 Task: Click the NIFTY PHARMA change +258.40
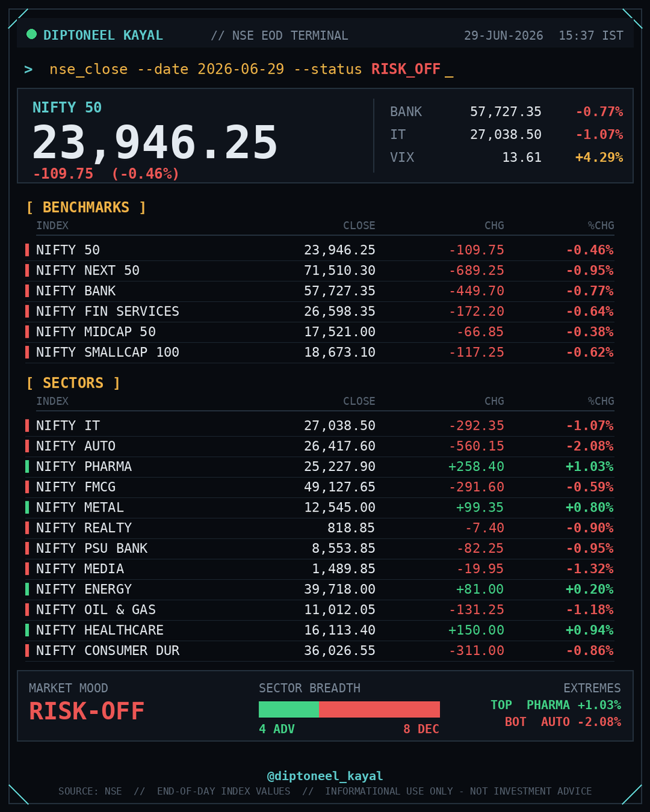click(x=476, y=466)
